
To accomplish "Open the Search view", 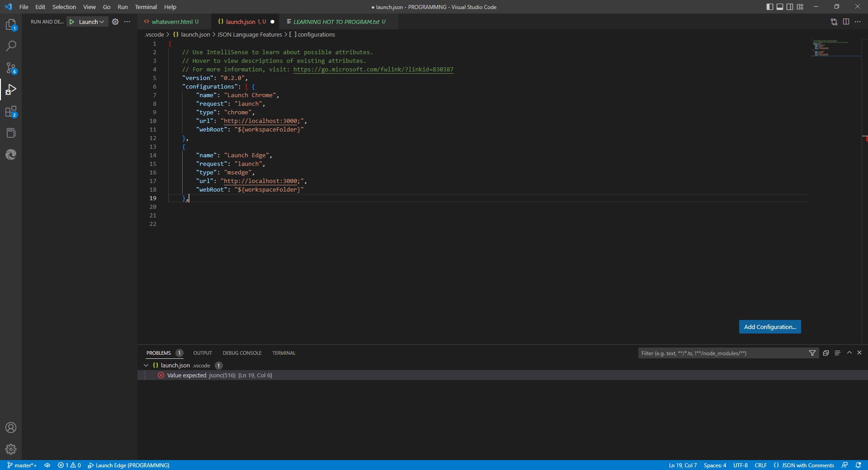I will tap(11, 46).
